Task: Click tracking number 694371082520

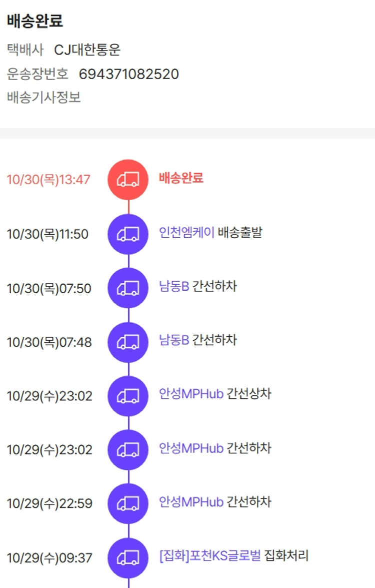Action: (128, 75)
